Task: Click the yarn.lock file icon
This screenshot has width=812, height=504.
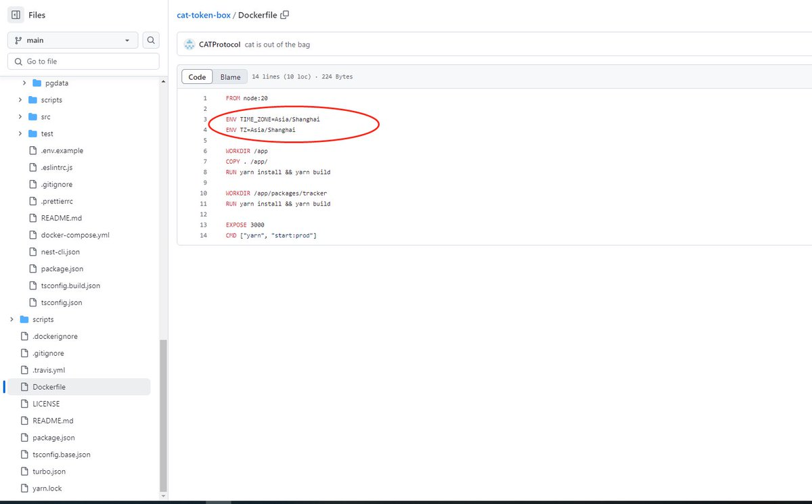Action: [x=24, y=488]
